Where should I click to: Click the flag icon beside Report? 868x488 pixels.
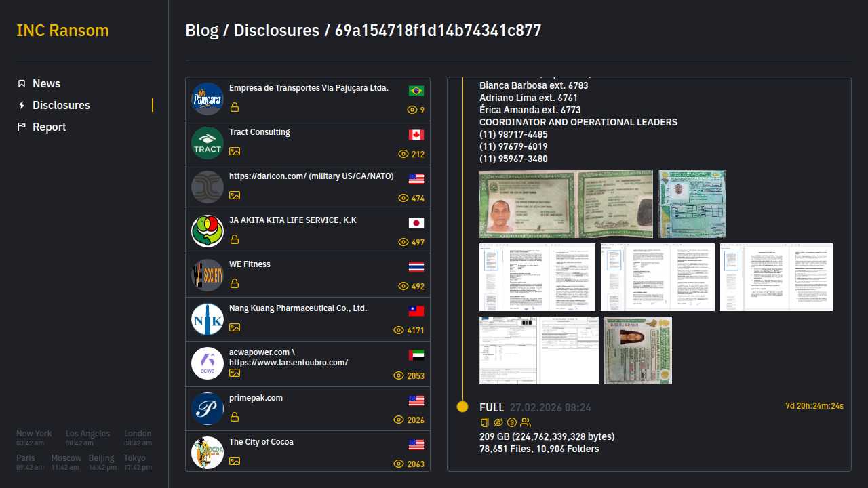tap(22, 127)
